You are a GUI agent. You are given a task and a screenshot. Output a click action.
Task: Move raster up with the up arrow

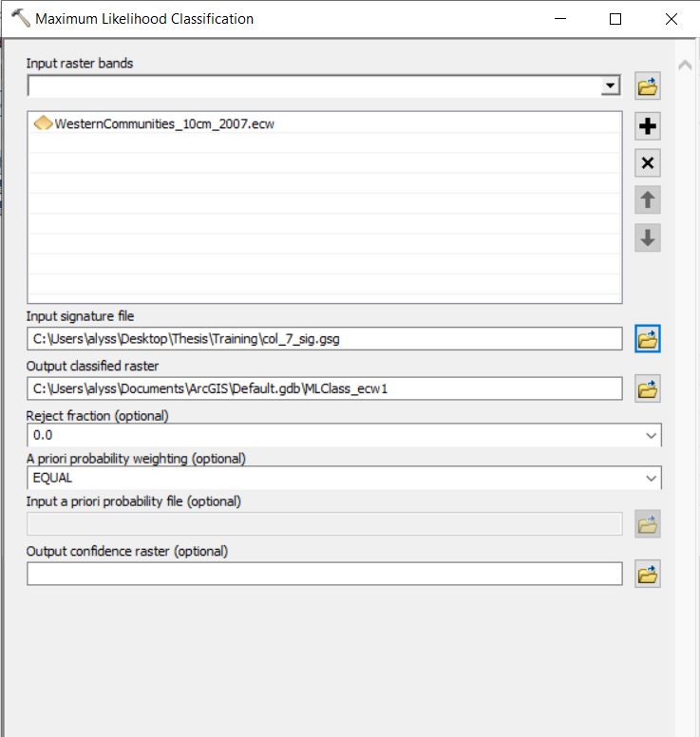[648, 200]
